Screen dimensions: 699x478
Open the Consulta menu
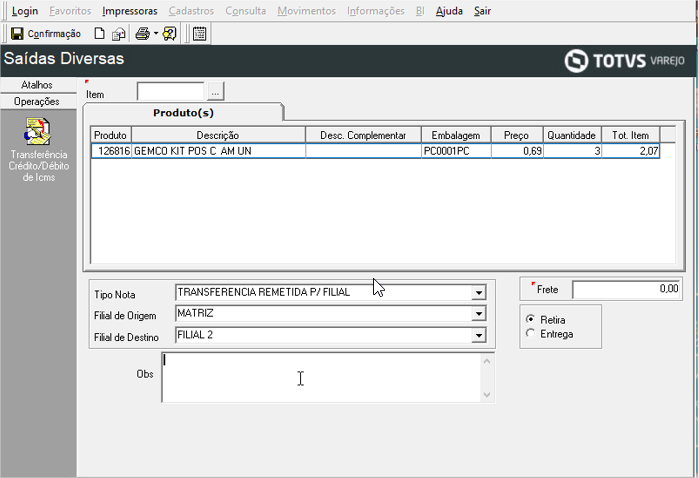[246, 11]
